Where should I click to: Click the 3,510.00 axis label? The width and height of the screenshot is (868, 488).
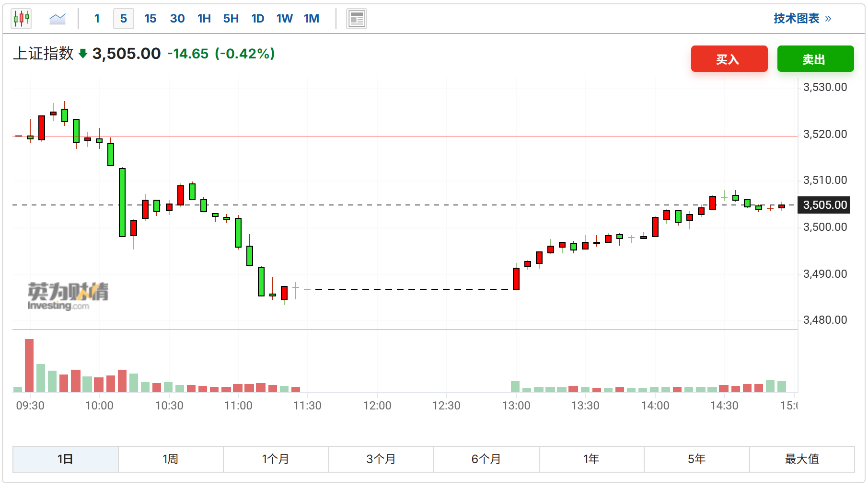pos(825,180)
